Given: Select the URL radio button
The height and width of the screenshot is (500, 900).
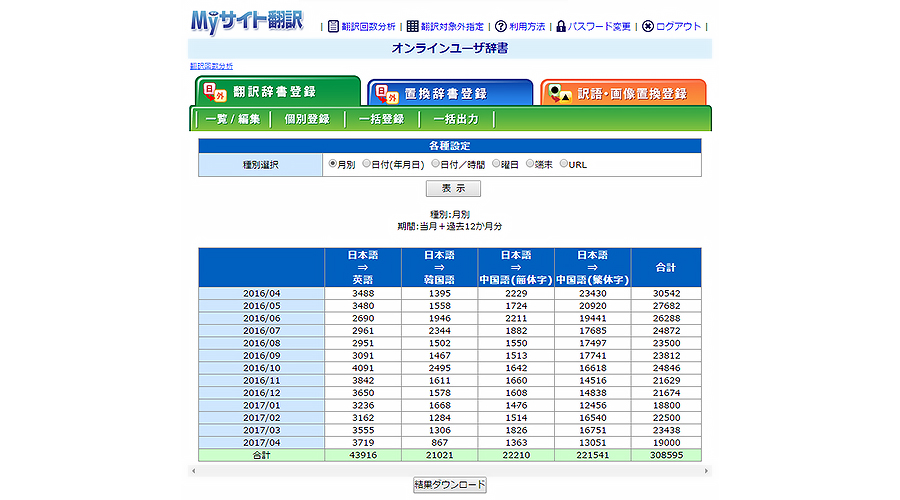Looking at the screenshot, I should tap(564, 164).
